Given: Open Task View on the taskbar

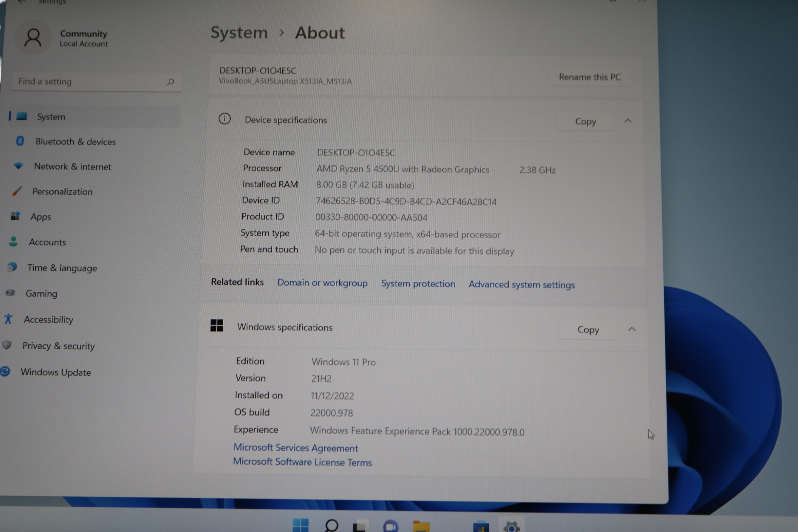Looking at the screenshot, I should (x=360, y=526).
